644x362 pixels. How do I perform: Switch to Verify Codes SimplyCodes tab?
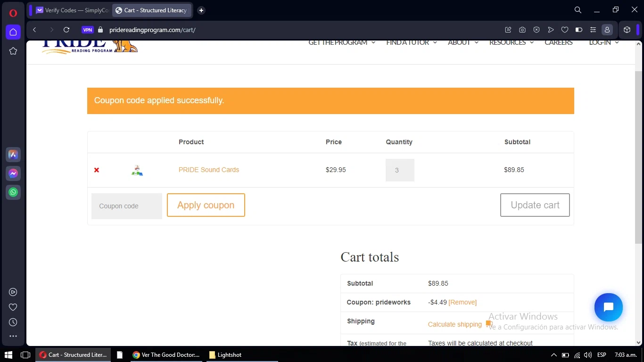click(x=72, y=10)
